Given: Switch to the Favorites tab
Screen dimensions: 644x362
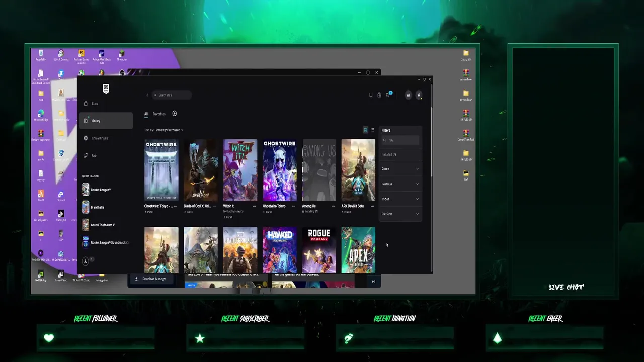Looking at the screenshot, I should (159, 114).
